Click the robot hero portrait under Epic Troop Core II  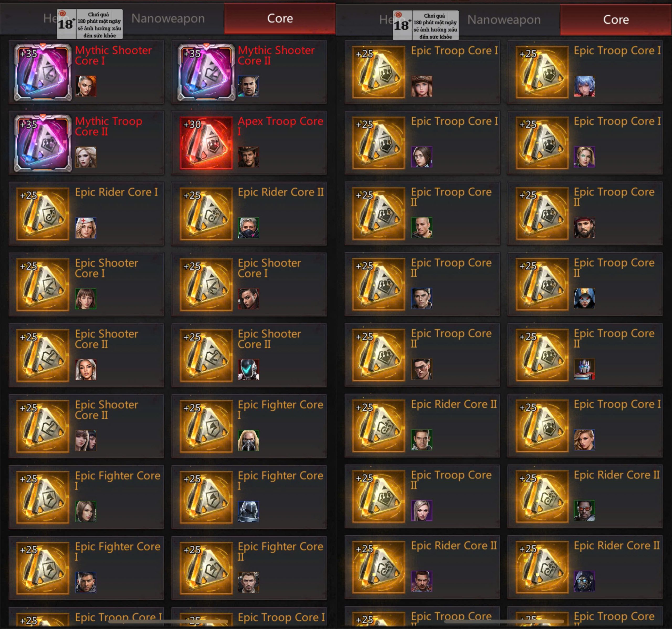tap(584, 369)
